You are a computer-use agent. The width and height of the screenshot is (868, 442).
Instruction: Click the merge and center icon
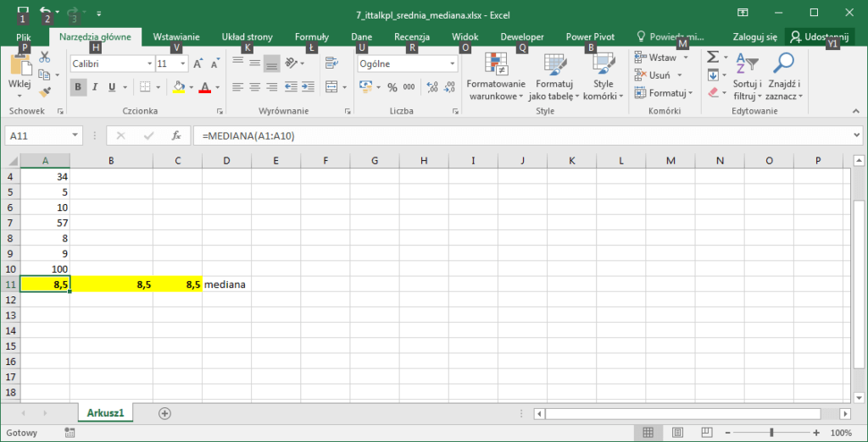(x=331, y=87)
